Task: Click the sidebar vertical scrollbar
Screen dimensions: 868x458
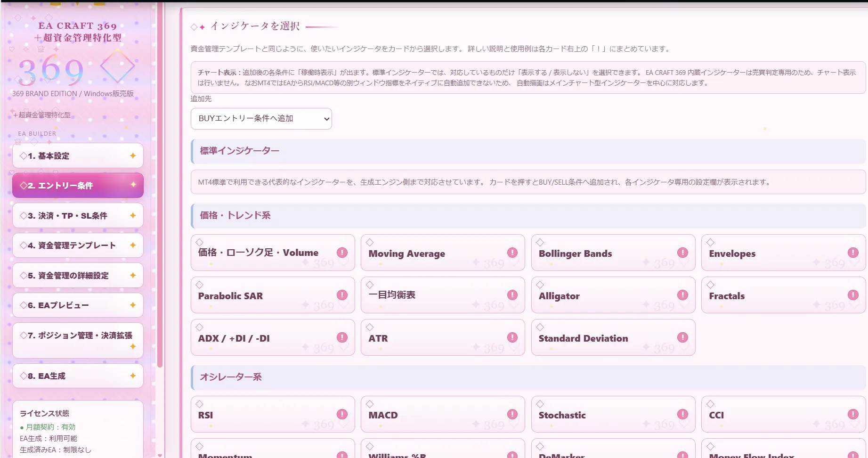Action: point(160,184)
